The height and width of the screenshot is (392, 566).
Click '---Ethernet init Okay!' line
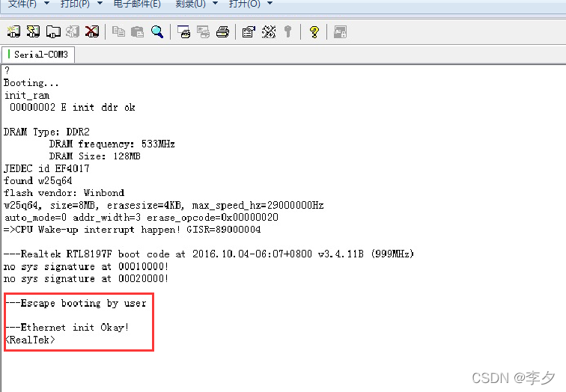click(x=67, y=328)
